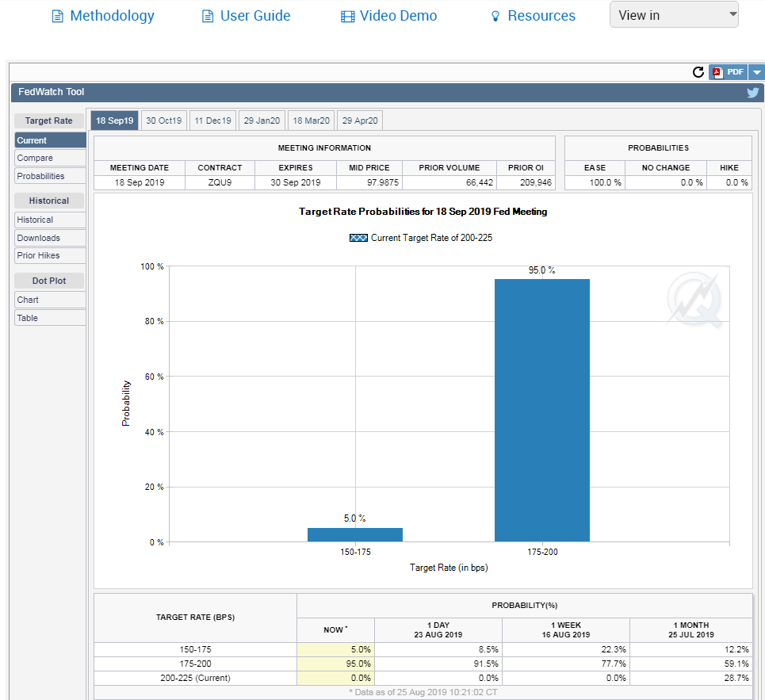Open Dot Plot Table in sidebar
This screenshot has height=700, width=765.
click(x=50, y=318)
